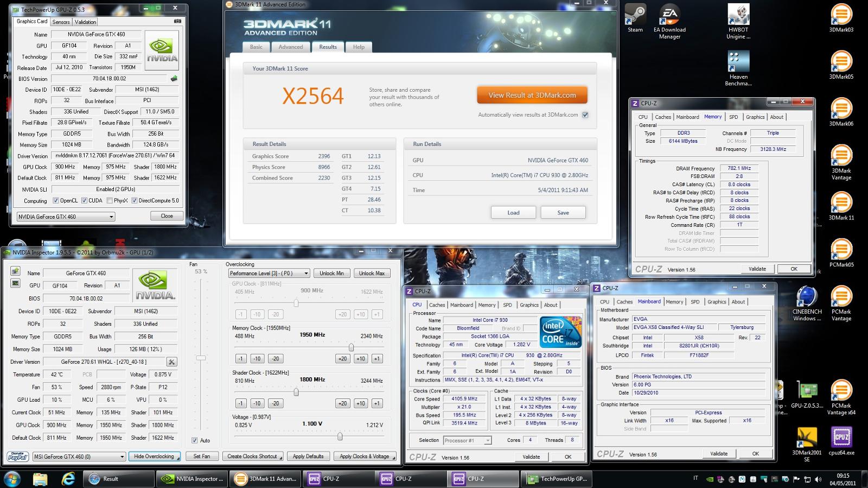Screen dimensions: 868x488
Task: Click Voltage slider handle
Action: [340, 436]
